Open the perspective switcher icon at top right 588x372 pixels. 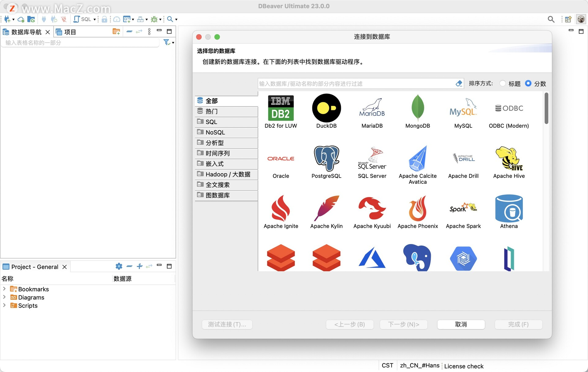click(x=568, y=19)
